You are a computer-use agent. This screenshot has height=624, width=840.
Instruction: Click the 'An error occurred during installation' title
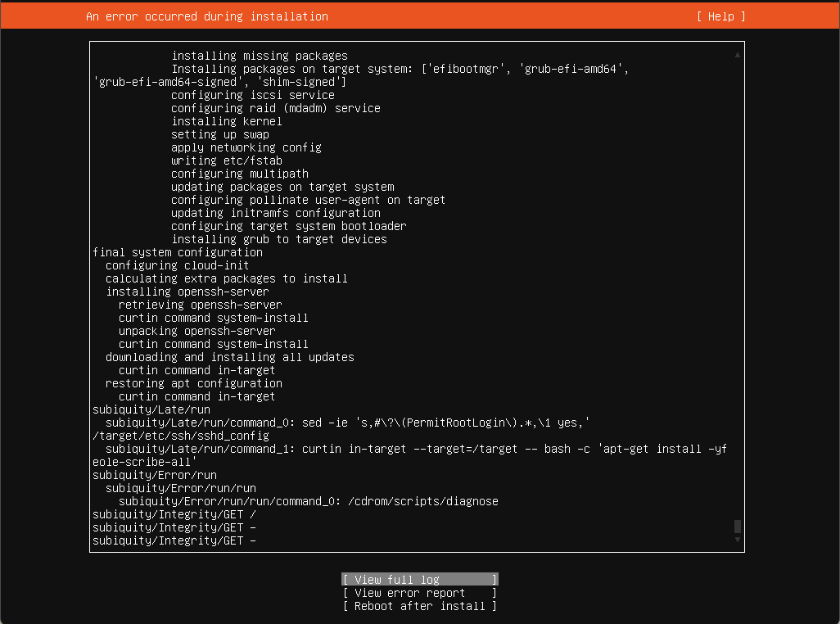point(206,16)
